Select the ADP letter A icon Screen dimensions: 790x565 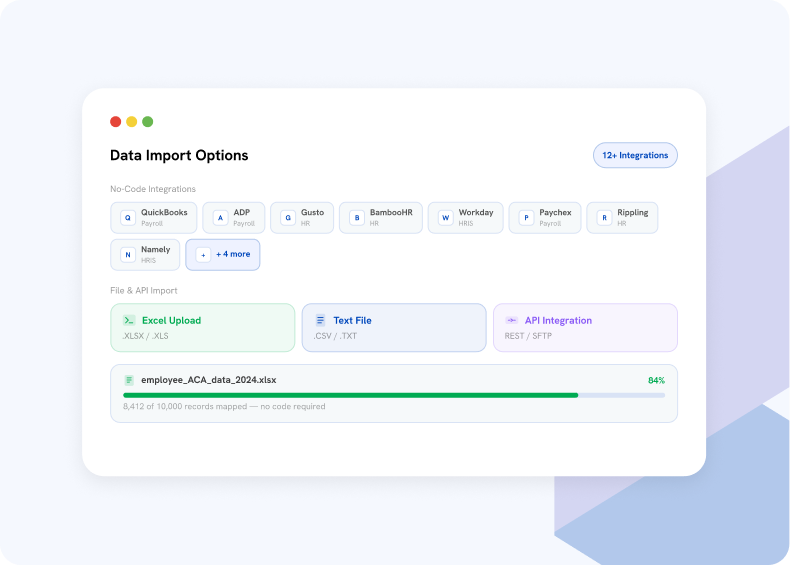point(220,218)
